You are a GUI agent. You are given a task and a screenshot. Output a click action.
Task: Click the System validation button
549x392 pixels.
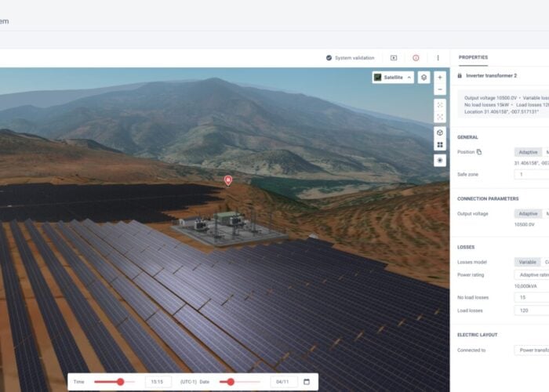click(350, 58)
